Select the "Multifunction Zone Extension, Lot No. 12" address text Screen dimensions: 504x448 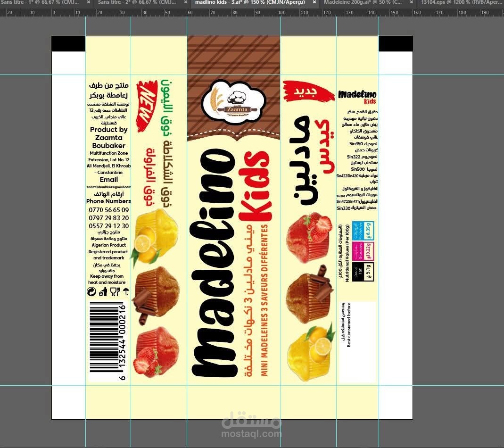click(x=108, y=156)
